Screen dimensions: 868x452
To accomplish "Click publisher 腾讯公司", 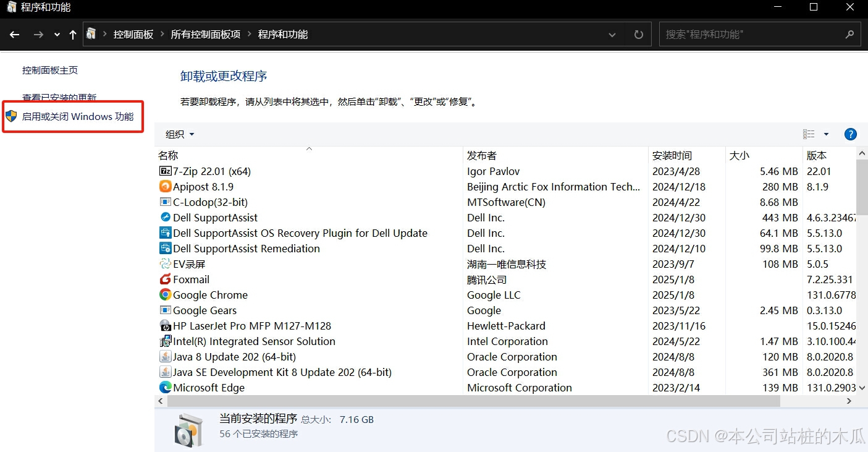I will point(487,279).
